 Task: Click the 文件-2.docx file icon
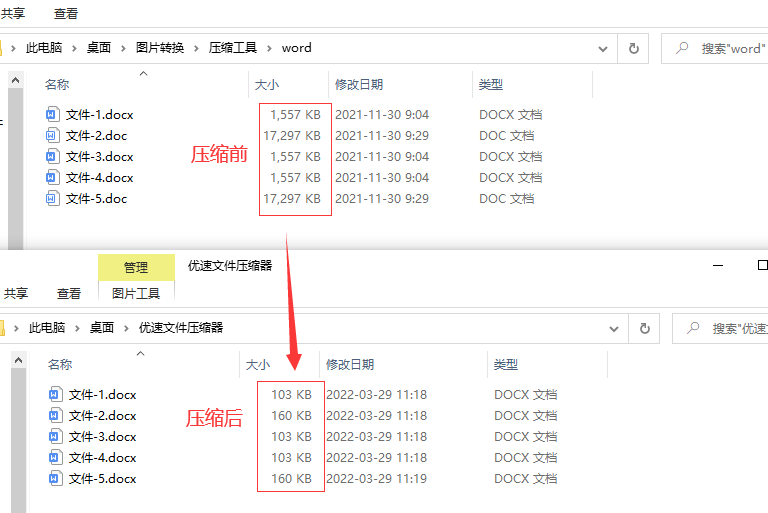pyautogui.click(x=55, y=415)
